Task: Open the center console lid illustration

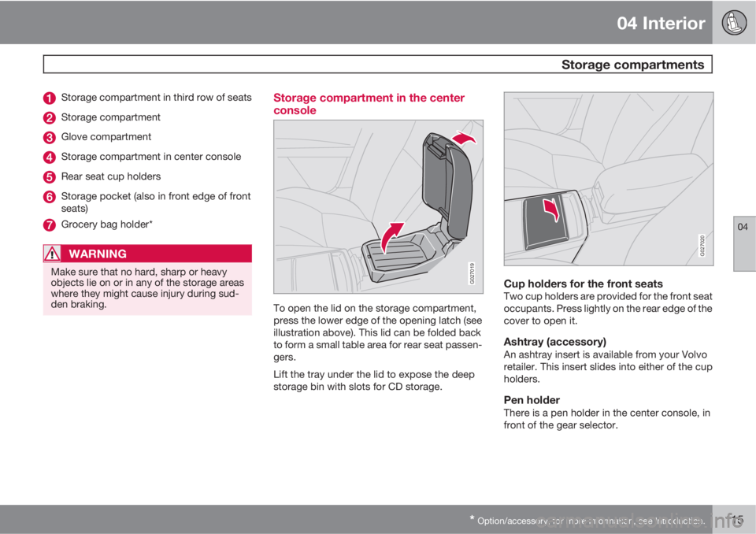Action: pos(378,206)
